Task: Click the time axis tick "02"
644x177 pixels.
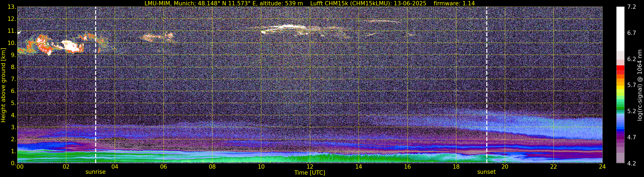Action: coord(66,167)
